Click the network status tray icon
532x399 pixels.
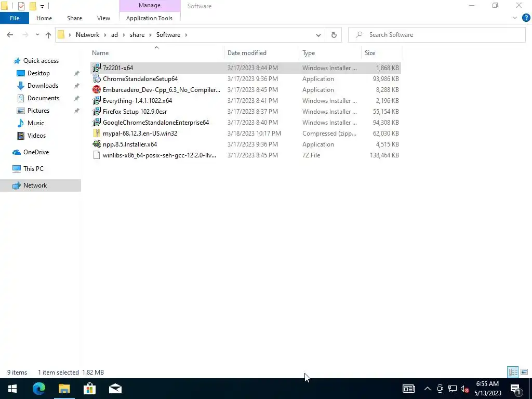click(x=453, y=389)
